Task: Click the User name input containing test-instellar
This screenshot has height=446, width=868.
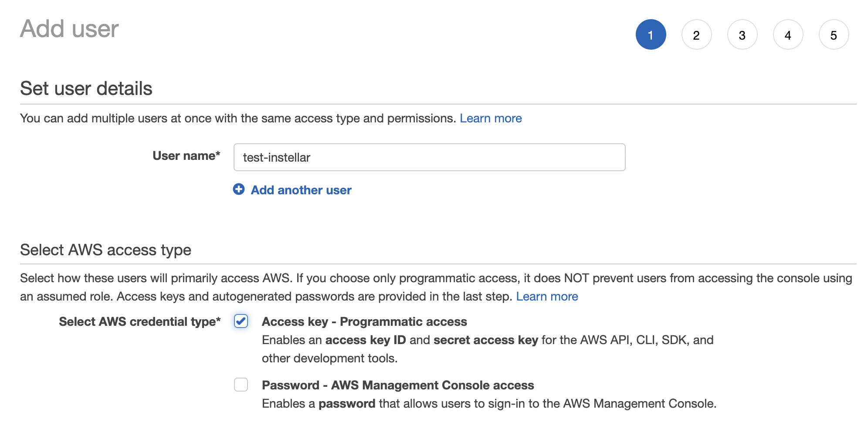Action: point(429,157)
